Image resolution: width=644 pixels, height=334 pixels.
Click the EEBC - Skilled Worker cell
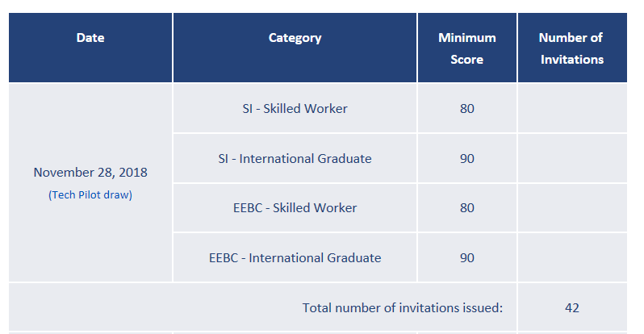click(295, 208)
